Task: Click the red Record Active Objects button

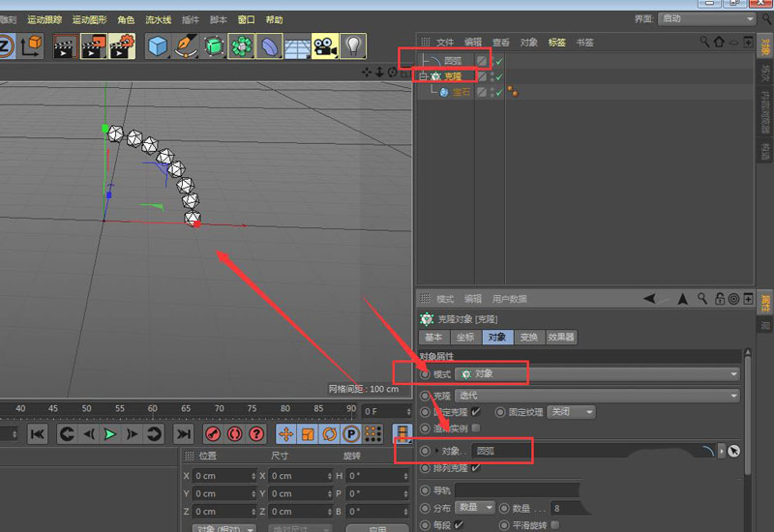Action: pos(214,434)
